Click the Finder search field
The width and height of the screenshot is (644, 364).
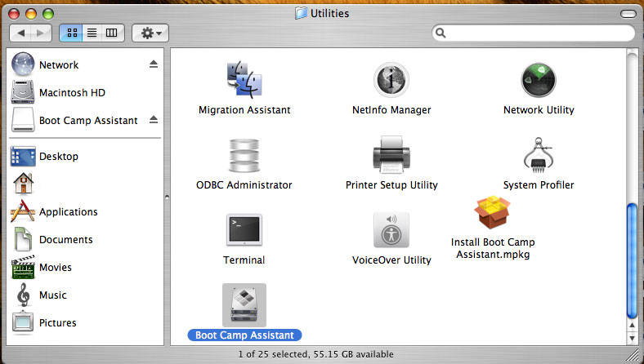point(534,33)
